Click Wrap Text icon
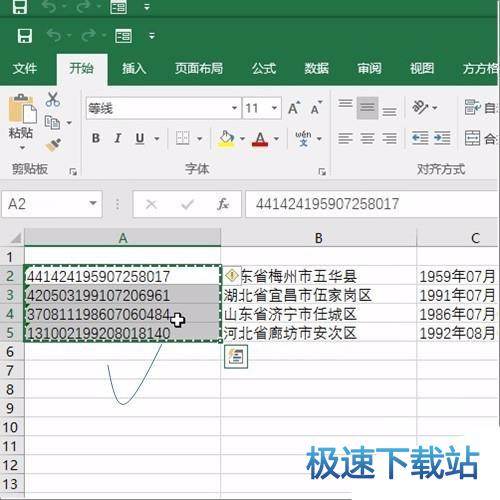Screen dimensions: 500x500 coord(473,107)
